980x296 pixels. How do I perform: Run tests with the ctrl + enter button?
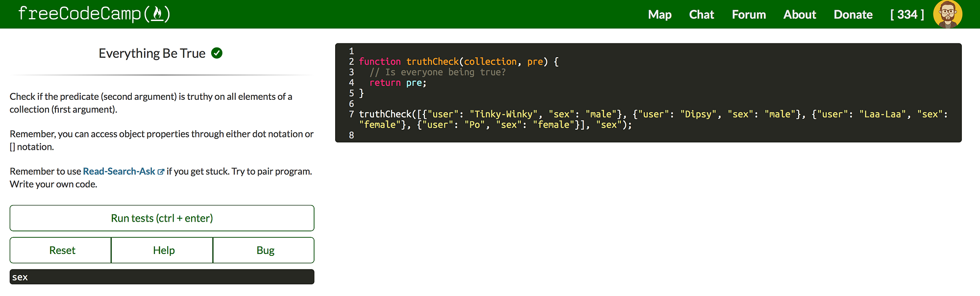point(162,218)
